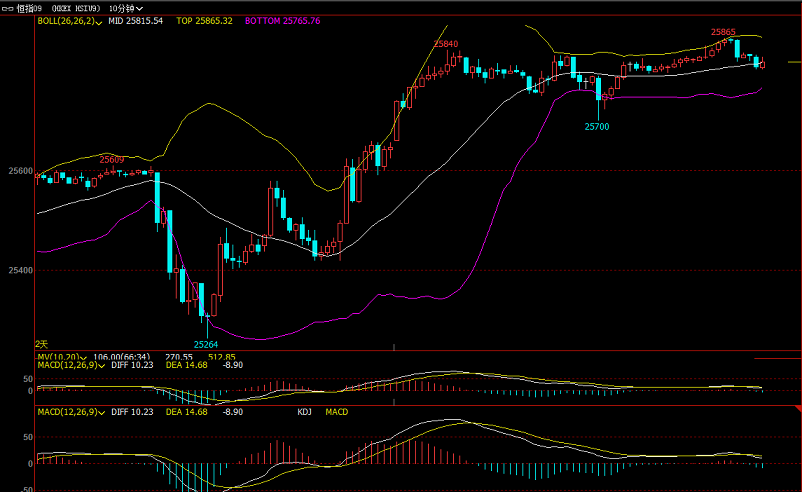Click the 25609 price label
Screen dimensions: 802x492
(112, 160)
